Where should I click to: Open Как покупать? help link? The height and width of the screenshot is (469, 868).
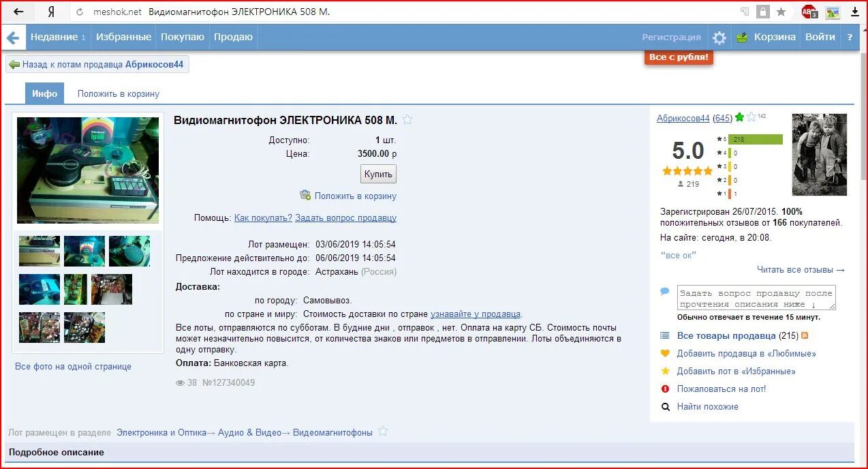[x=263, y=218]
